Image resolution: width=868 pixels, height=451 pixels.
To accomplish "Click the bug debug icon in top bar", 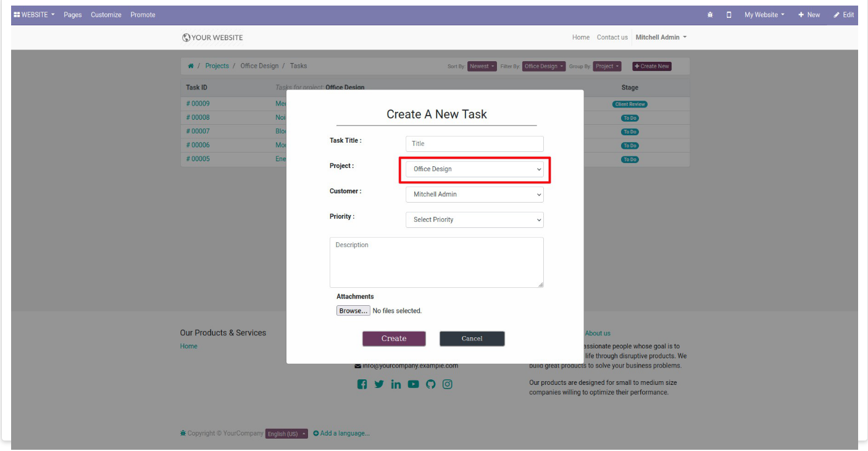I will click(x=710, y=15).
